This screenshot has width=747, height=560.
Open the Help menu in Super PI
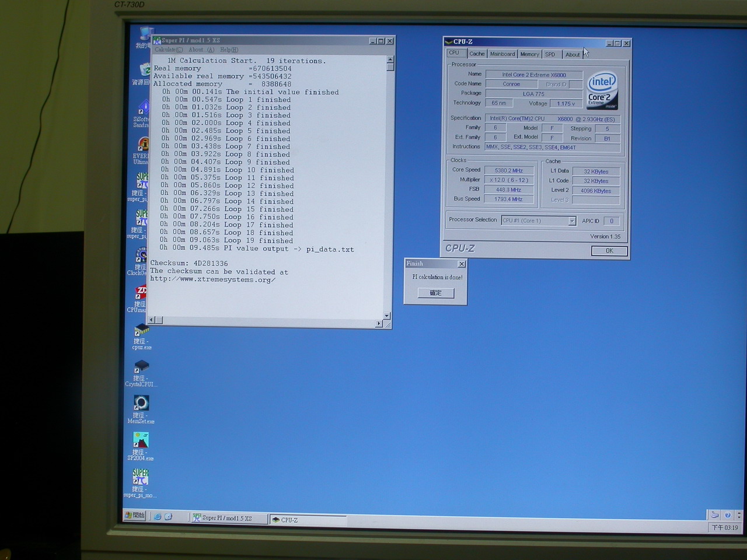coord(229,50)
